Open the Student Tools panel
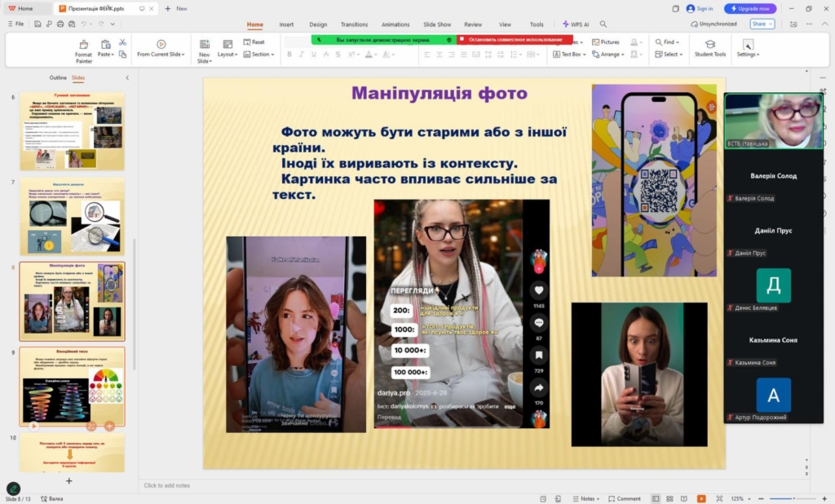The width and height of the screenshot is (835, 504). pyautogui.click(x=709, y=49)
